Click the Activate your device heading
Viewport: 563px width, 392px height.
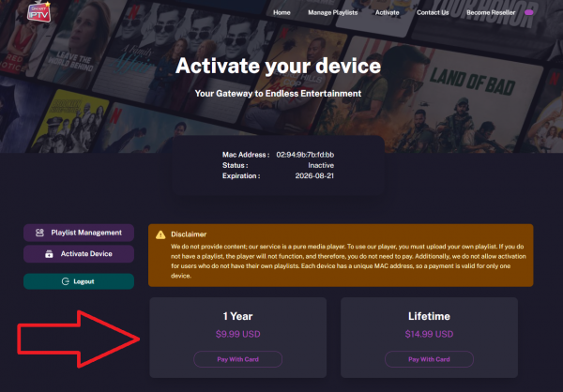click(279, 66)
